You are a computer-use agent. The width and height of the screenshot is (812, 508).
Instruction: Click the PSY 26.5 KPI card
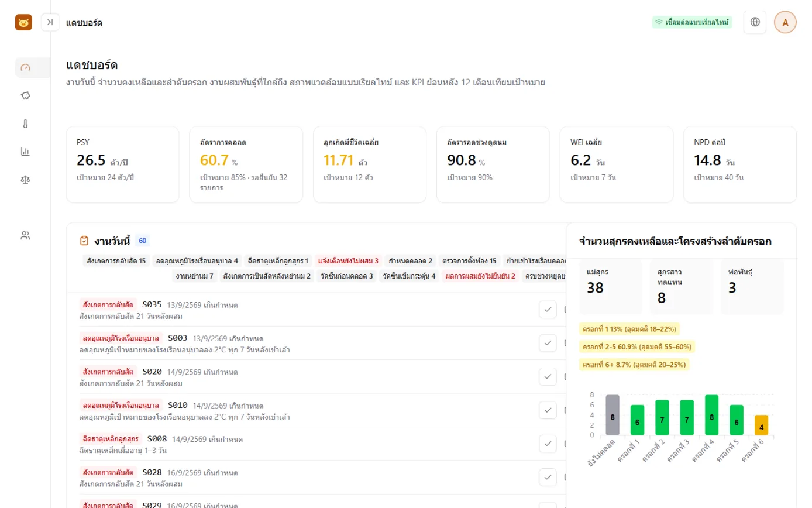(123, 165)
